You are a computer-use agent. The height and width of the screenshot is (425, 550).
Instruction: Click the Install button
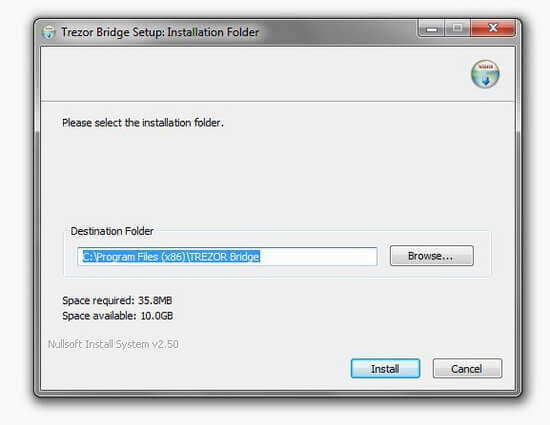click(385, 368)
